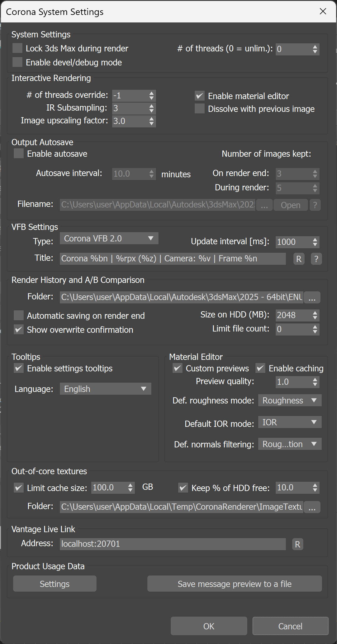The height and width of the screenshot is (644, 337).
Task: Click Open button next to autosave Filename
Action: 291,205
